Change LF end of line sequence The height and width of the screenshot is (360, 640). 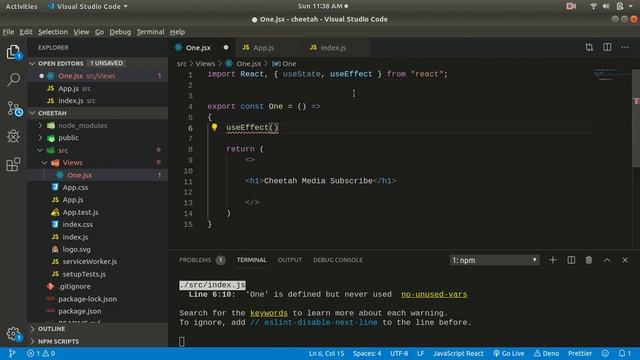pyautogui.click(x=420, y=353)
